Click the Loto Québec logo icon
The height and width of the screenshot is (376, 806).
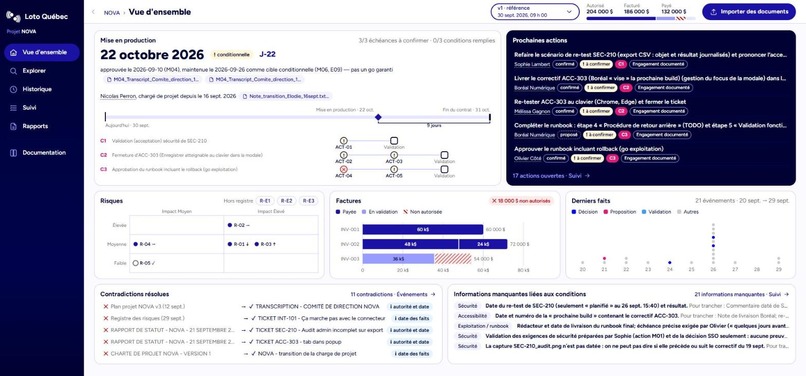13,16
